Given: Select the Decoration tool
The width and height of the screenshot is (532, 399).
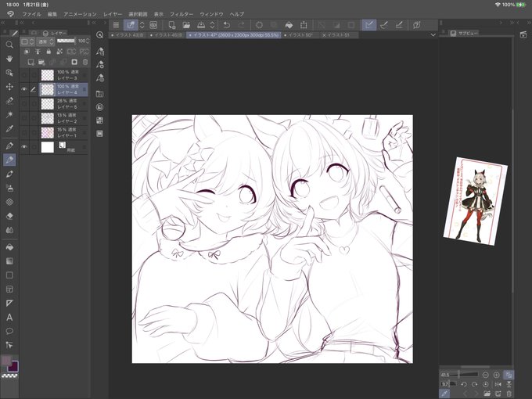Looking at the screenshot, I should [9, 202].
